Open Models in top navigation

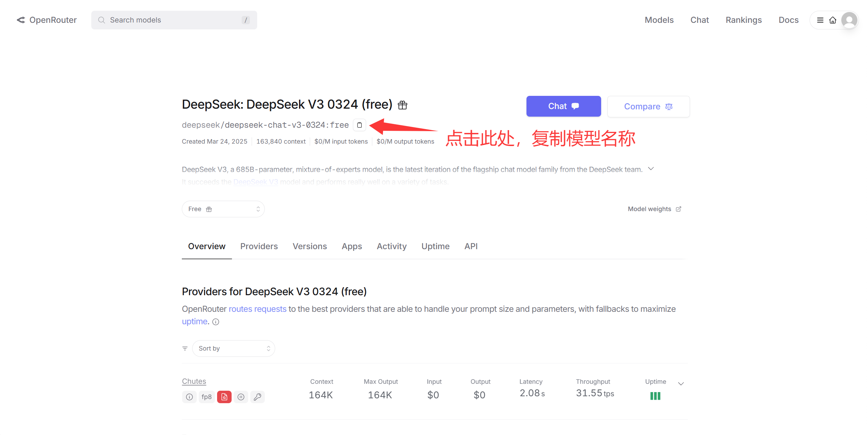click(x=659, y=20)
